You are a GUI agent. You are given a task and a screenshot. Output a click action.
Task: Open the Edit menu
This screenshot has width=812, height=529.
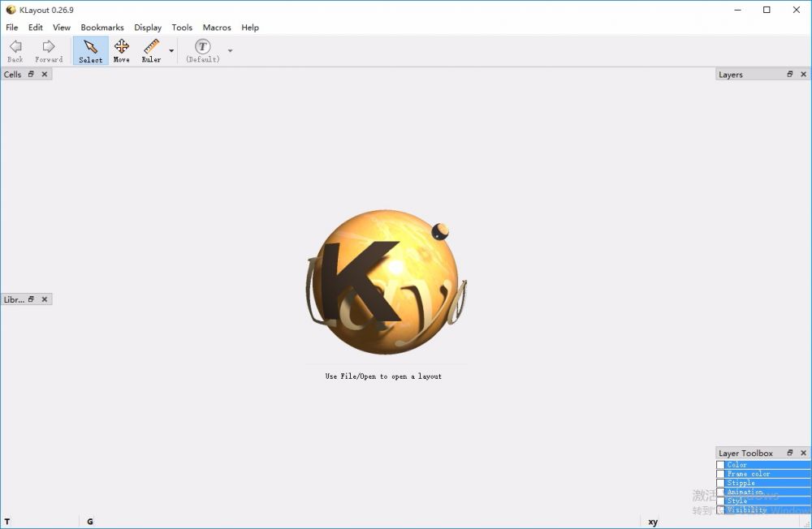click(35, 28)
